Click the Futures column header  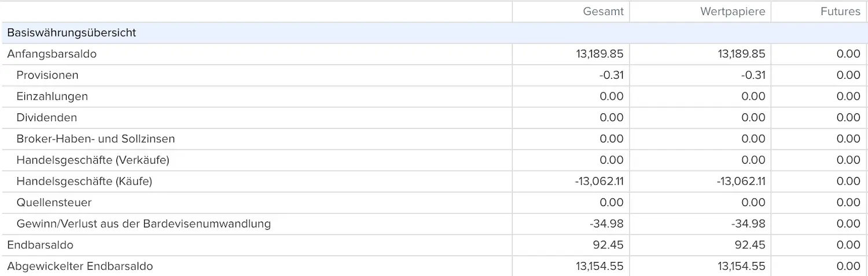[x=840, y=12]
